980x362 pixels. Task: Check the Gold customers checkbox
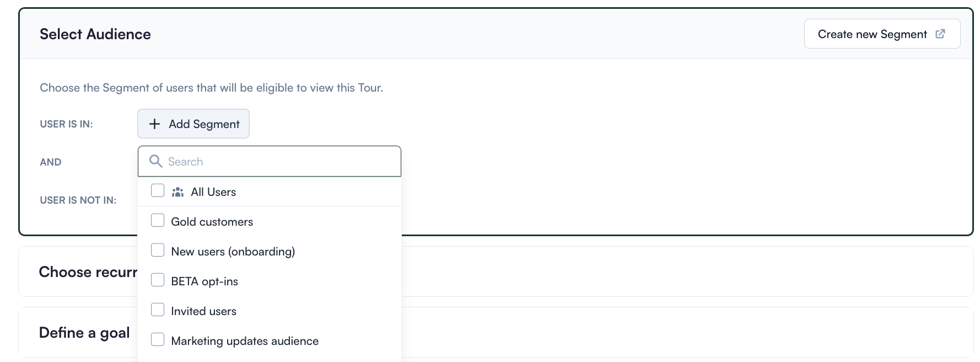[158, 221]
